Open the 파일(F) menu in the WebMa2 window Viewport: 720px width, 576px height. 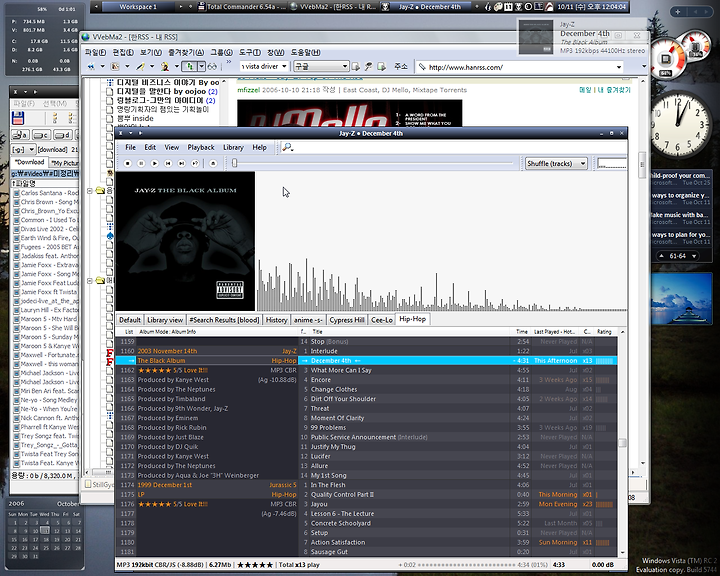pos(95,53)
